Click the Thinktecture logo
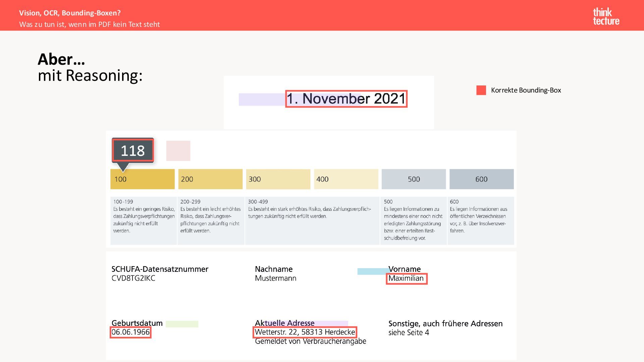 pos(606,17)
